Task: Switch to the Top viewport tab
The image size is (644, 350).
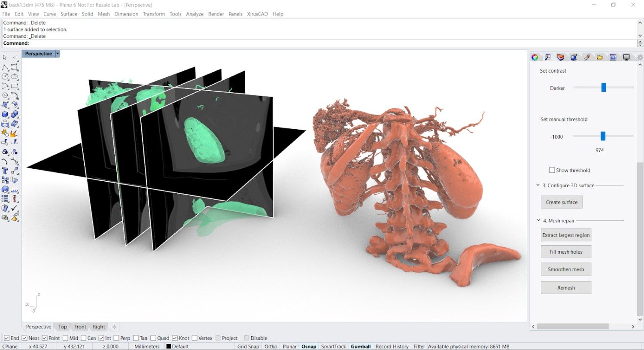Action: point(62,327)
